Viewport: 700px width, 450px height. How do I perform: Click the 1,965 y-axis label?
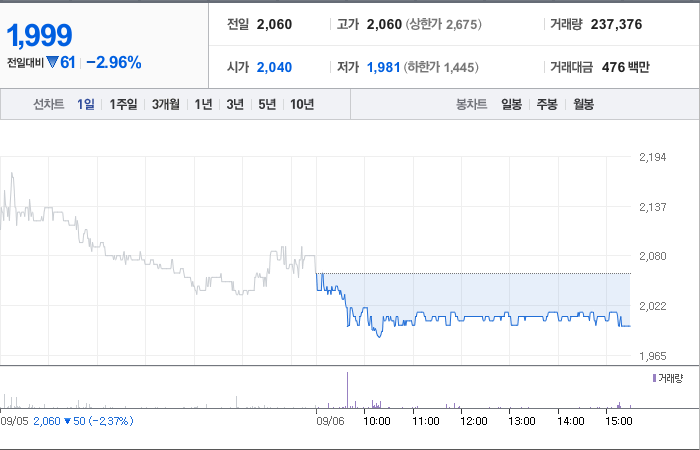653,356
